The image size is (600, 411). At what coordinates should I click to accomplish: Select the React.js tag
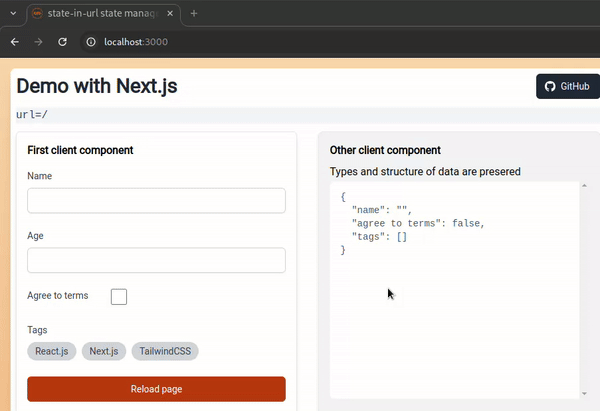[52, 351]
